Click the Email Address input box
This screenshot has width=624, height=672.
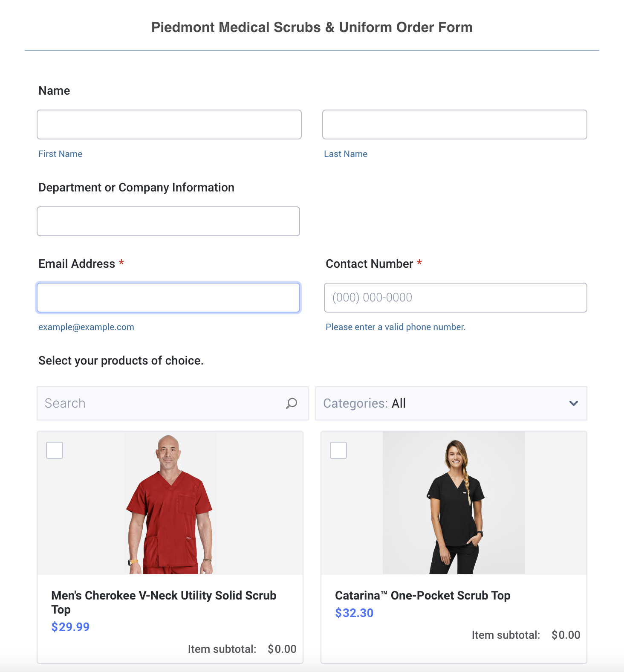tap(168, 298)
